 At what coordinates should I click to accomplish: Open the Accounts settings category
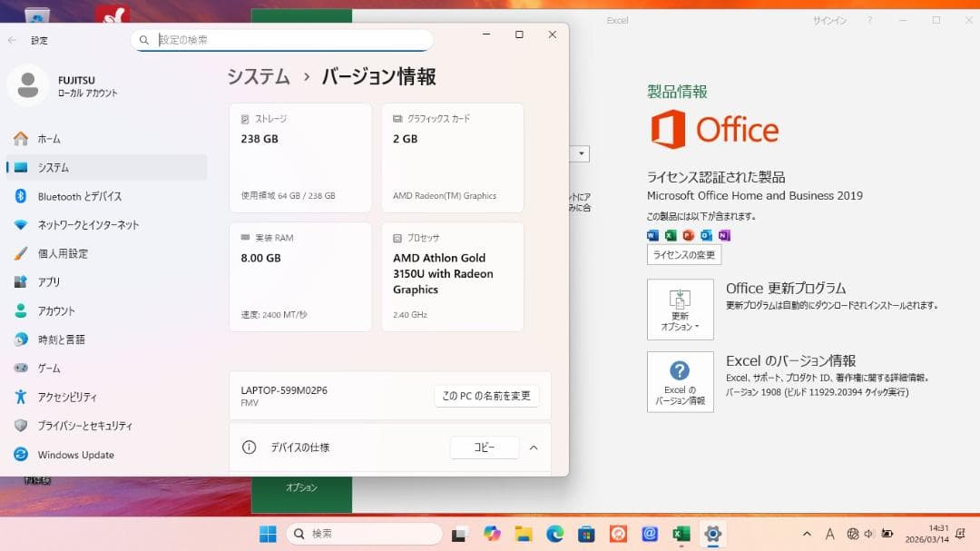pos(106,310)
